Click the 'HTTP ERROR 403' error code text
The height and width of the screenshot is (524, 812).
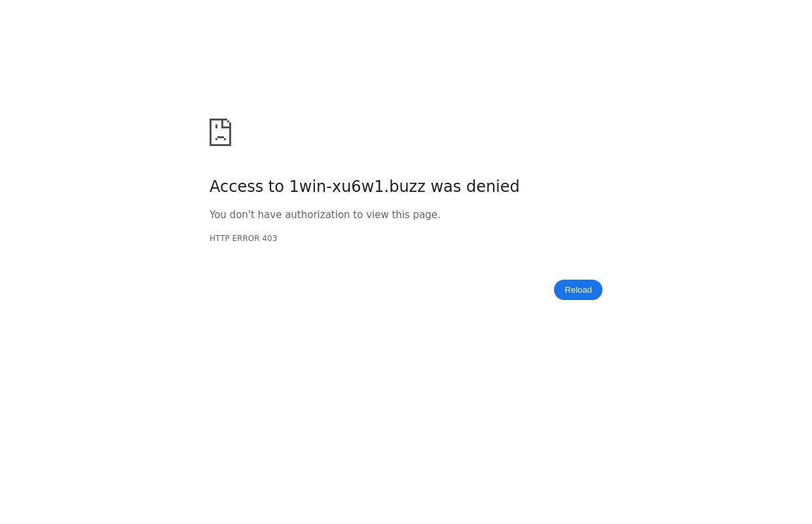[243, 238]
